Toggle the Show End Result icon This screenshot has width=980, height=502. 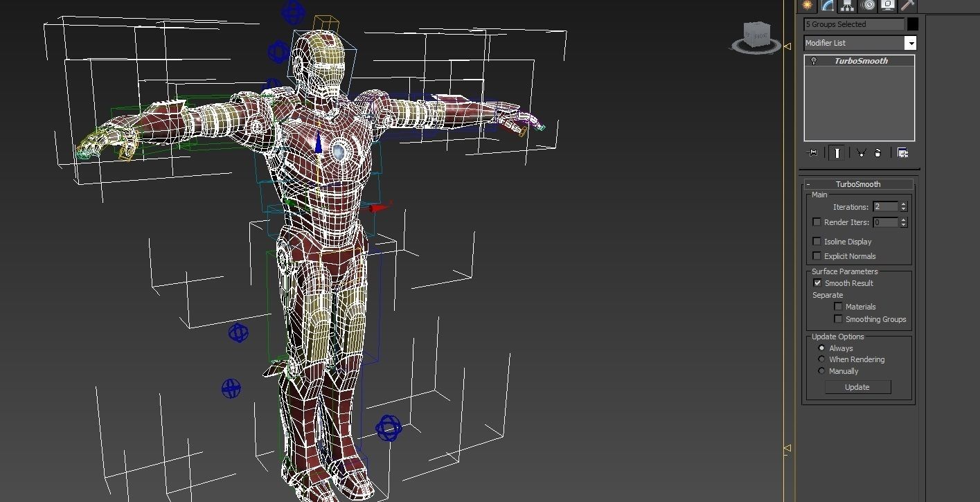pos(837,153)
